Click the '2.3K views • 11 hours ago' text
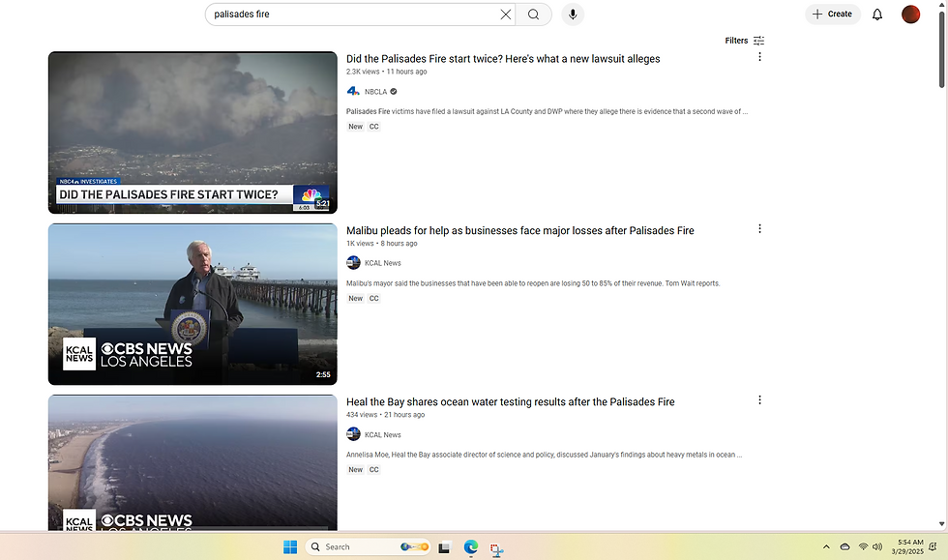Image resolution: width=948 pixels, height=560 pixels. (386, 72)
